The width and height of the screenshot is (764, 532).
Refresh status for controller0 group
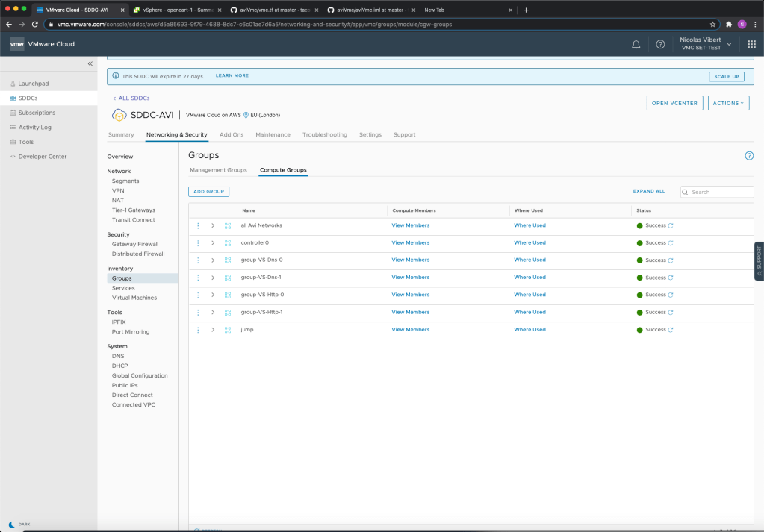pos(671,243)
